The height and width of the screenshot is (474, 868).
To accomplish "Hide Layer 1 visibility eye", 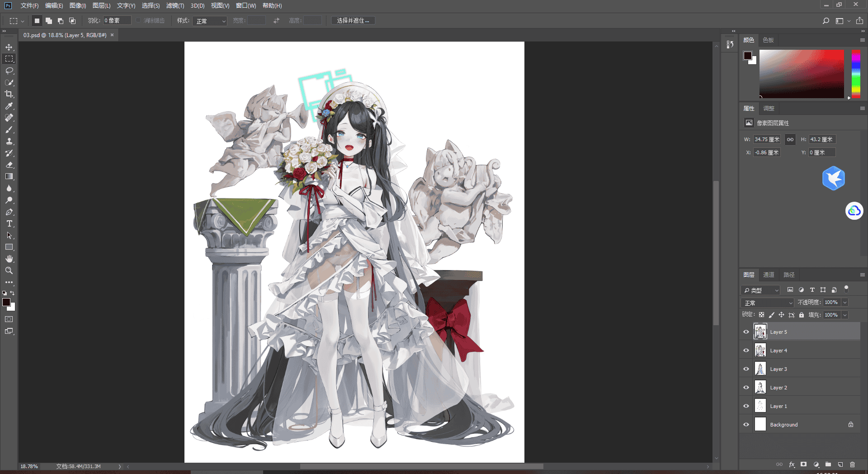I will point(746,406).
